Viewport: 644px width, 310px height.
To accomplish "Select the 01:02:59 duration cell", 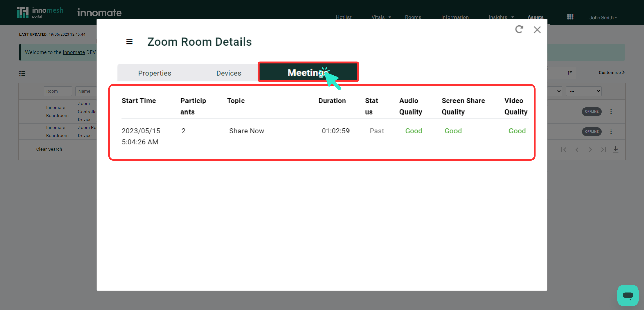I will tap(336, 131).
